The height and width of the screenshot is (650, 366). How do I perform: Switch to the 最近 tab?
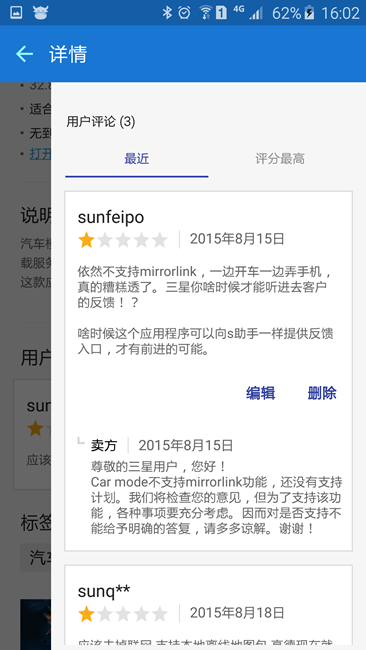(x=137, y=159)
